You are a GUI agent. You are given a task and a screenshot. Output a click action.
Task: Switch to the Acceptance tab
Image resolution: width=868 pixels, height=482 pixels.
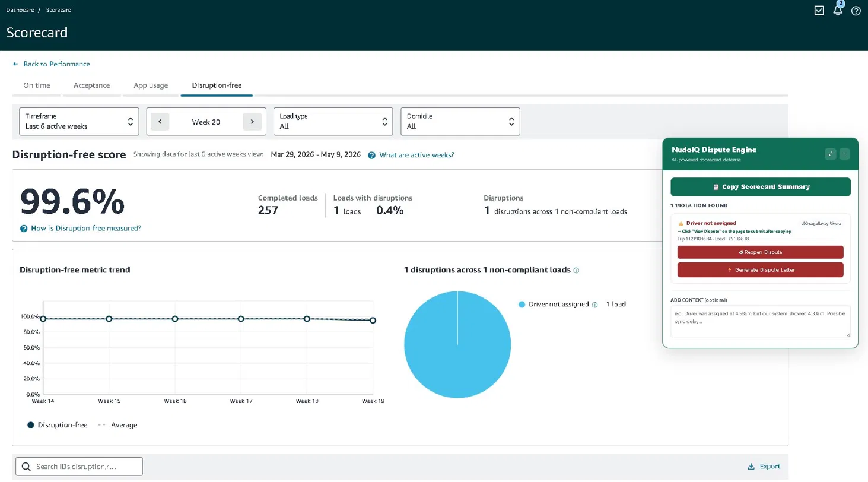[x=91, y=85]
